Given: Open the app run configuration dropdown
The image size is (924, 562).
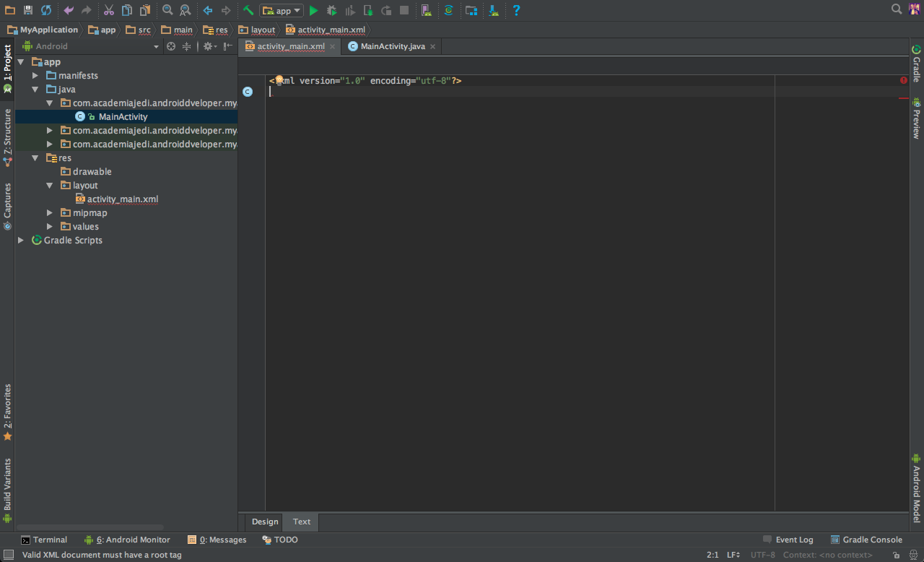Looking at the screenshot, I should [x=282, y=11].
